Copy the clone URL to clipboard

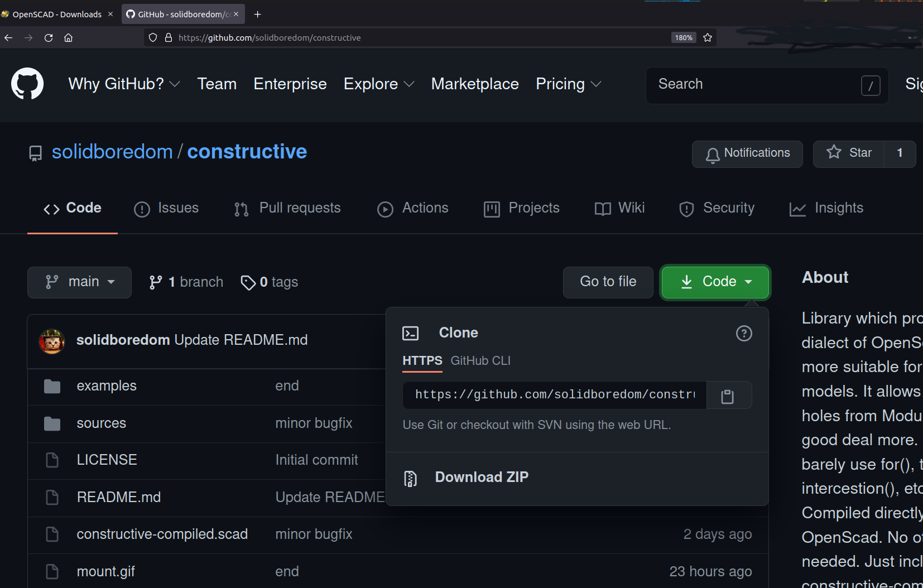(728, 396)
